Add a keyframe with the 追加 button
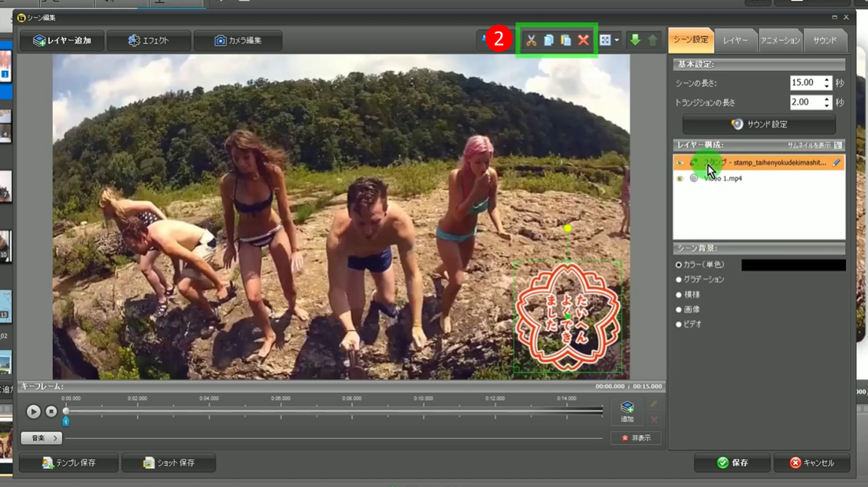 coord(627,411)
